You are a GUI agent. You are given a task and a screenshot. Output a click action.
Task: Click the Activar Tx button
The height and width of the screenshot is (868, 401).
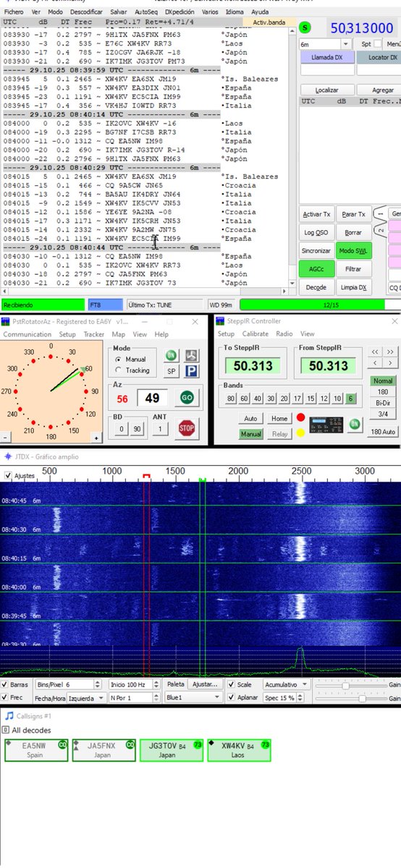pyautogui.click(x=316, y=214)
